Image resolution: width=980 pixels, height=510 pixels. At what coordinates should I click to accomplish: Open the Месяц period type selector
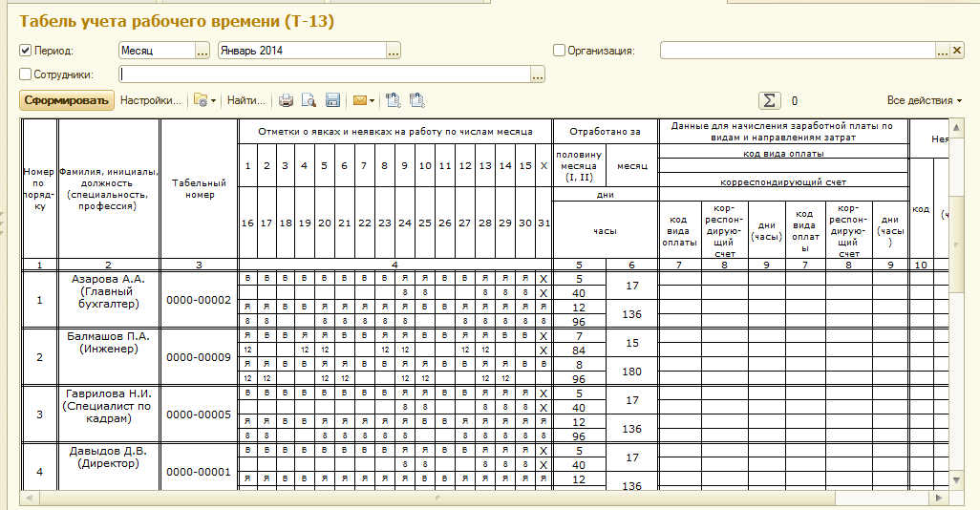pos(202,51)
